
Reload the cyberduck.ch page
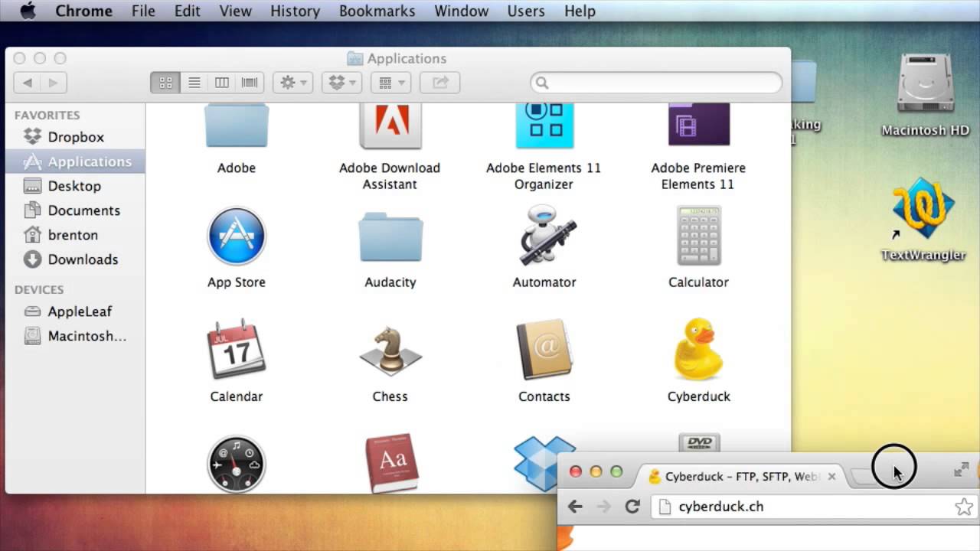click(632, 507)
